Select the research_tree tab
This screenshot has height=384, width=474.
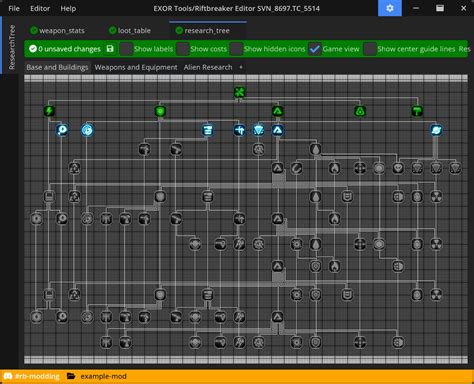pos(207,31)
